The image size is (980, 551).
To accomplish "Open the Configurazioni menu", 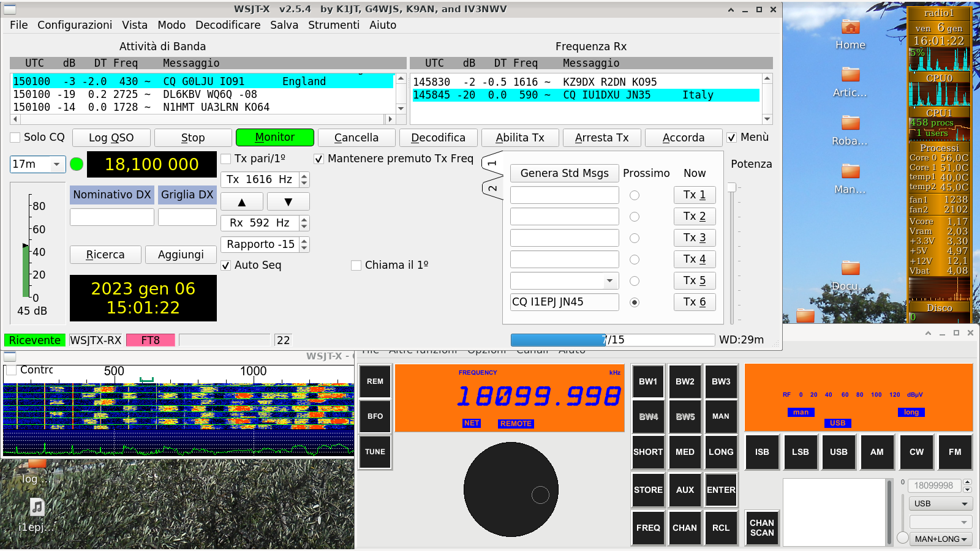I will [75, 25].
